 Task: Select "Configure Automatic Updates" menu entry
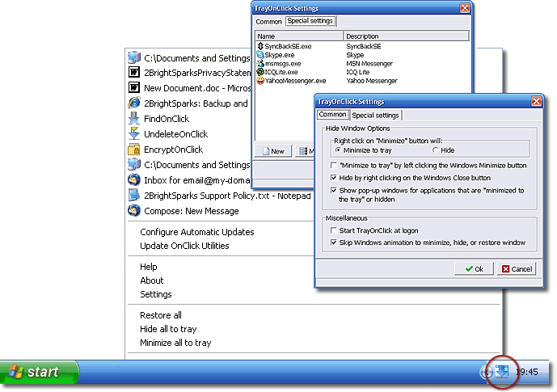tap(196, 232)
